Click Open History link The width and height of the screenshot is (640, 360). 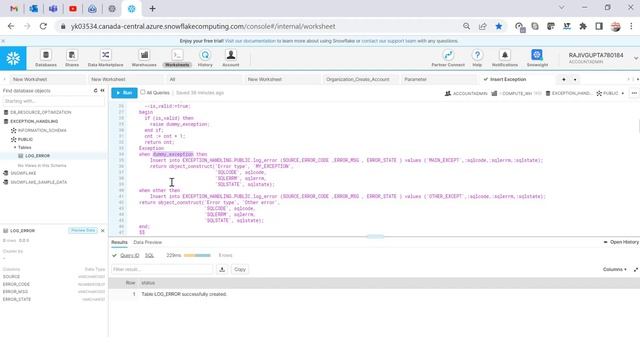click(x=621, y=242)
